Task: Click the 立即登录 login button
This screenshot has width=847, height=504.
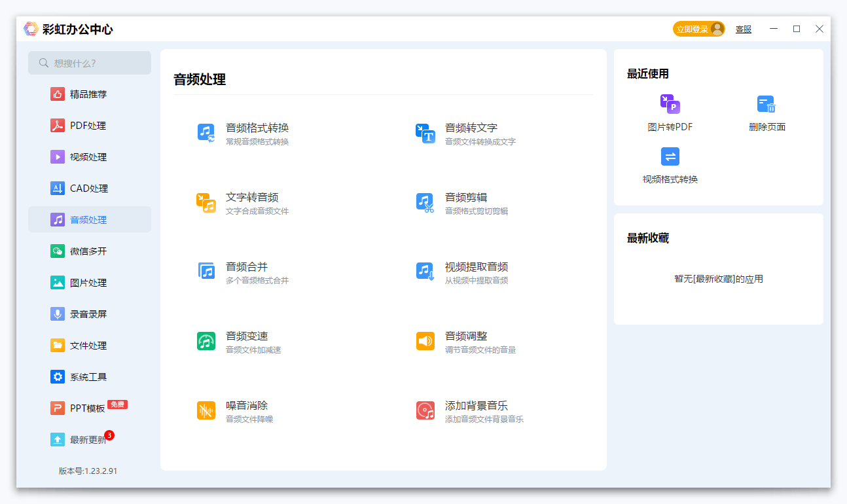Action: pyautogui.click(x=698, y=29)
